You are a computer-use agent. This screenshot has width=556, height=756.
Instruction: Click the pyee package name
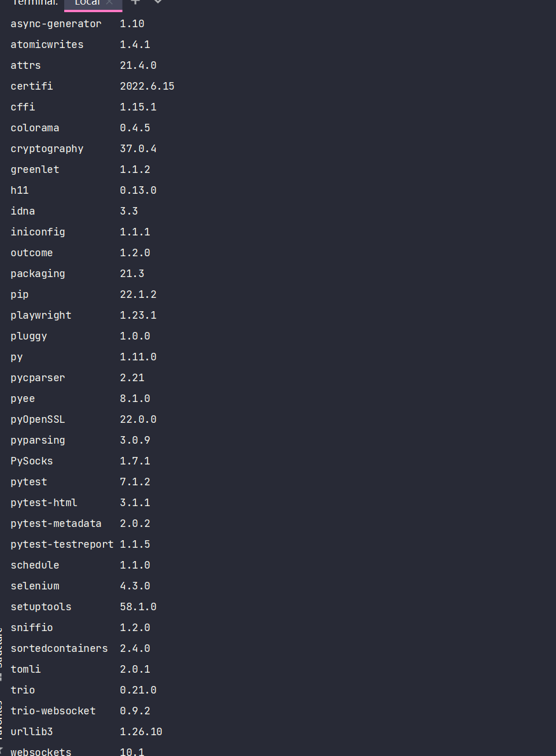click(x=23, y=399)
